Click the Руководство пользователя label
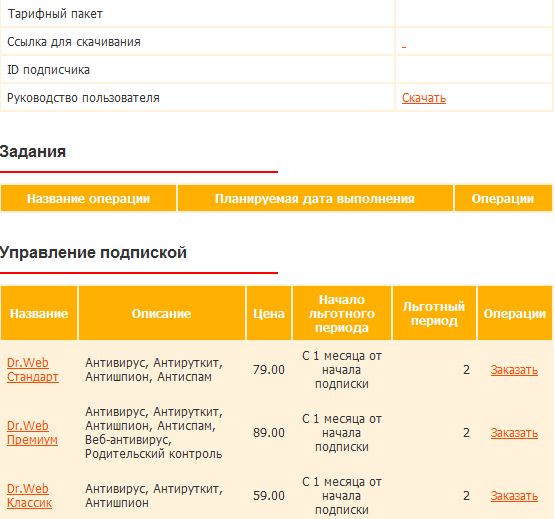The height and width of the screenshot is (519, 555). 84,98
